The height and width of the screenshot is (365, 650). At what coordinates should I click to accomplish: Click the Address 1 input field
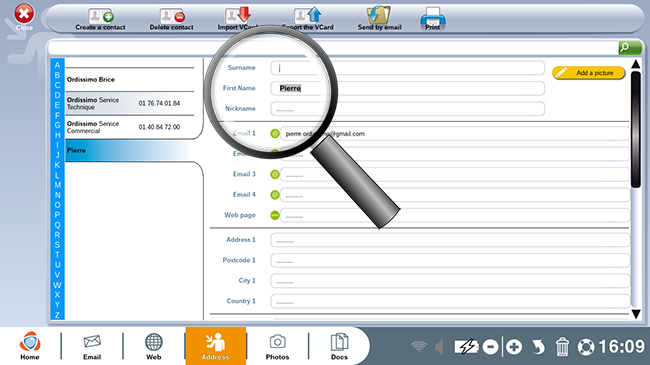click(450, 240)
